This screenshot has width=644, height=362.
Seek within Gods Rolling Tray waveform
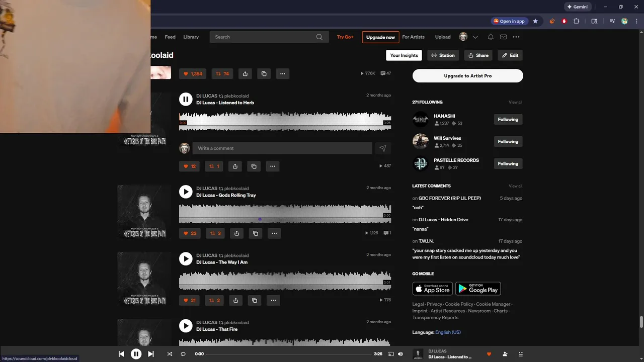285,214
